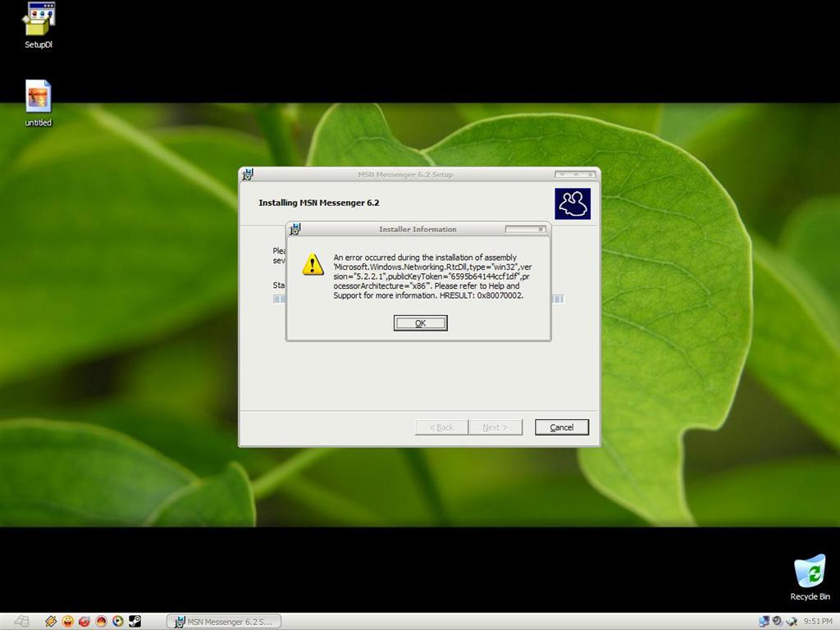This screenshot has width=840, height=630.
Task: Launch Winamp from quick launch
Action: tap(51, 622)
